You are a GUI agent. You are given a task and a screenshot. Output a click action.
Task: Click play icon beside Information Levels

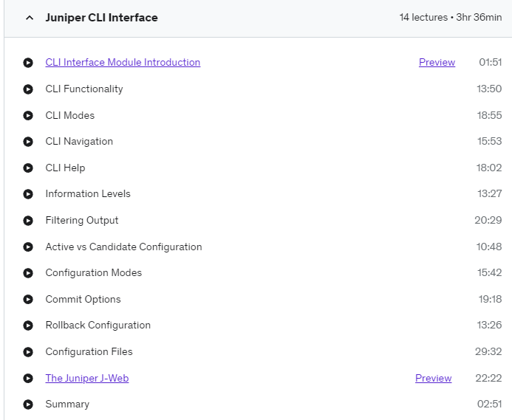coord(28,194)
